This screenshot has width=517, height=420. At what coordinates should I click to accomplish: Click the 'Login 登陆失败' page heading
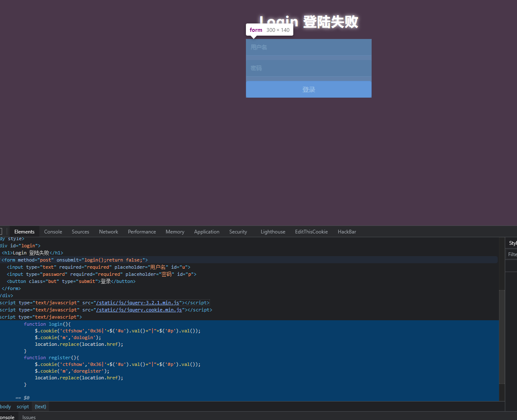pyautogui.click(x=308, y=22)
